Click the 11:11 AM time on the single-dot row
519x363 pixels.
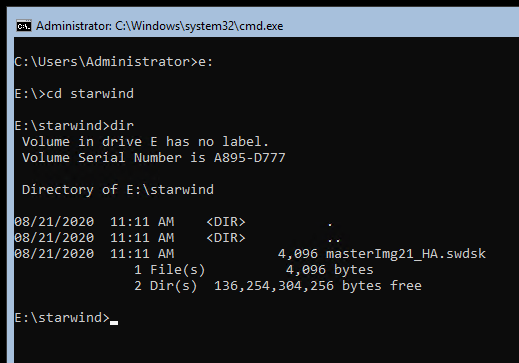click(142, 222)
